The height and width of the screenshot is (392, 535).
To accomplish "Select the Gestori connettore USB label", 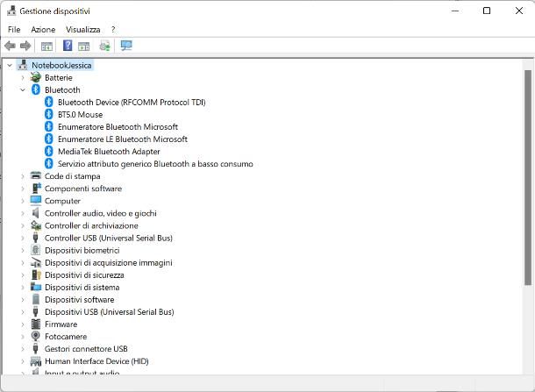I will [x=86, y=349].
